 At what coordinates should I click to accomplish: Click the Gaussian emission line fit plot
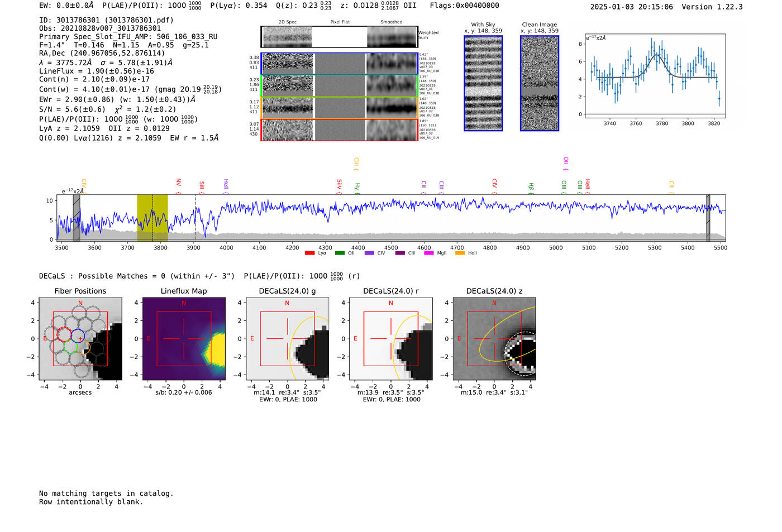655,76
